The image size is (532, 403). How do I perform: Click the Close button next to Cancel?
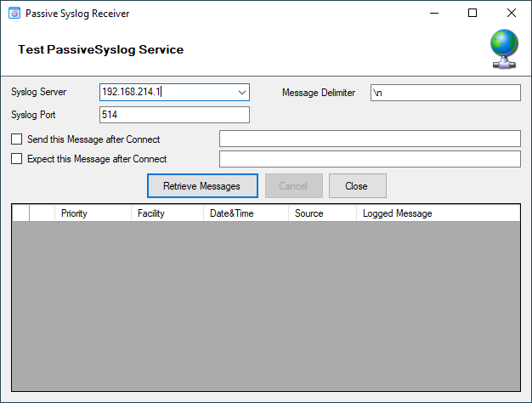click(x=358, y=186)
